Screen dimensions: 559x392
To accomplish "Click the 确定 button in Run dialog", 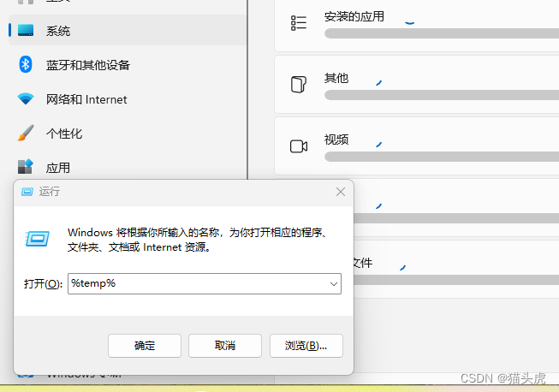I will pos(145,346).
